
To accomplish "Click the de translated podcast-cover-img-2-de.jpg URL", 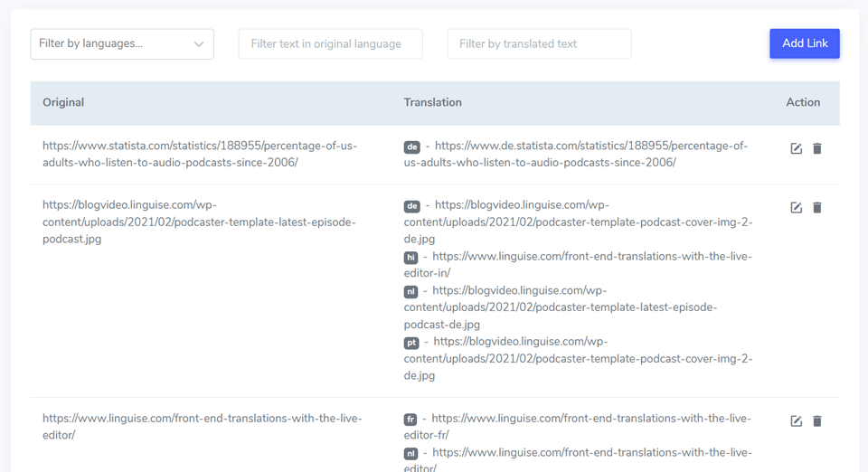I will click(x=578, y=222).
